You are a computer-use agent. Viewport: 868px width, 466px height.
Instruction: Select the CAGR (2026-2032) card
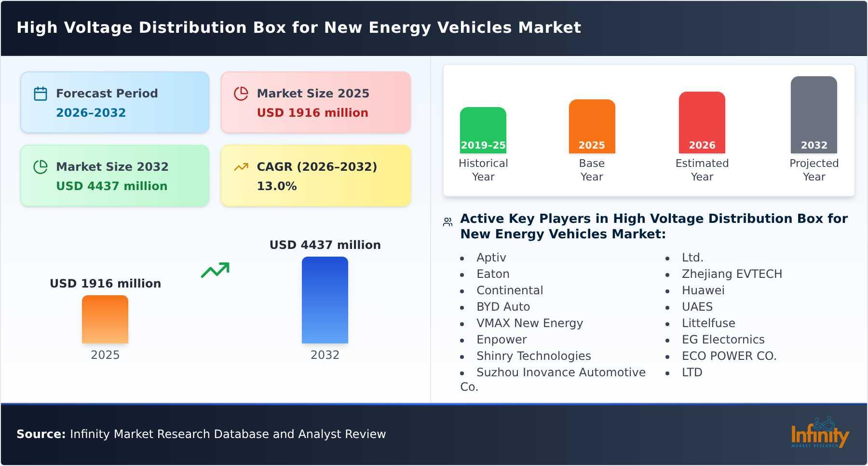point(316,176)
